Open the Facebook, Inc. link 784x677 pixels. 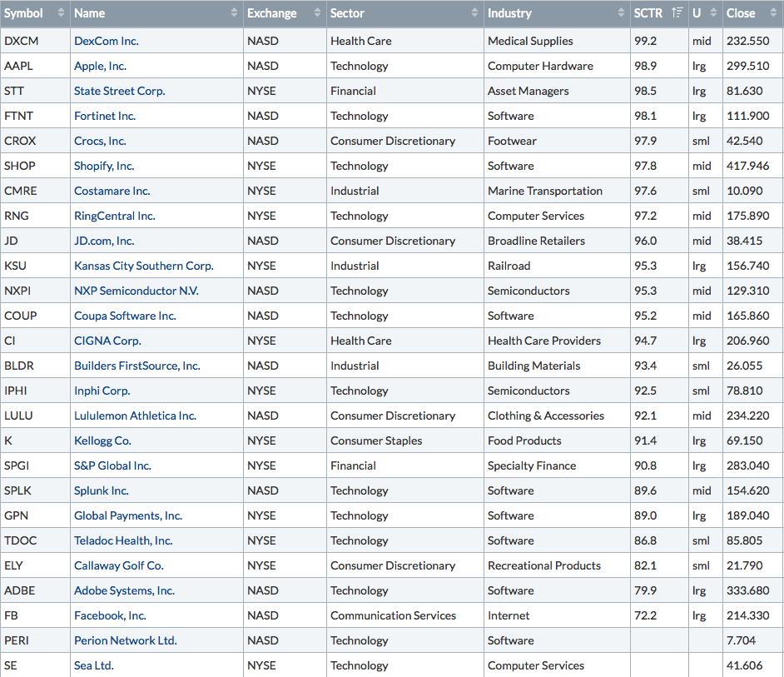110,615
